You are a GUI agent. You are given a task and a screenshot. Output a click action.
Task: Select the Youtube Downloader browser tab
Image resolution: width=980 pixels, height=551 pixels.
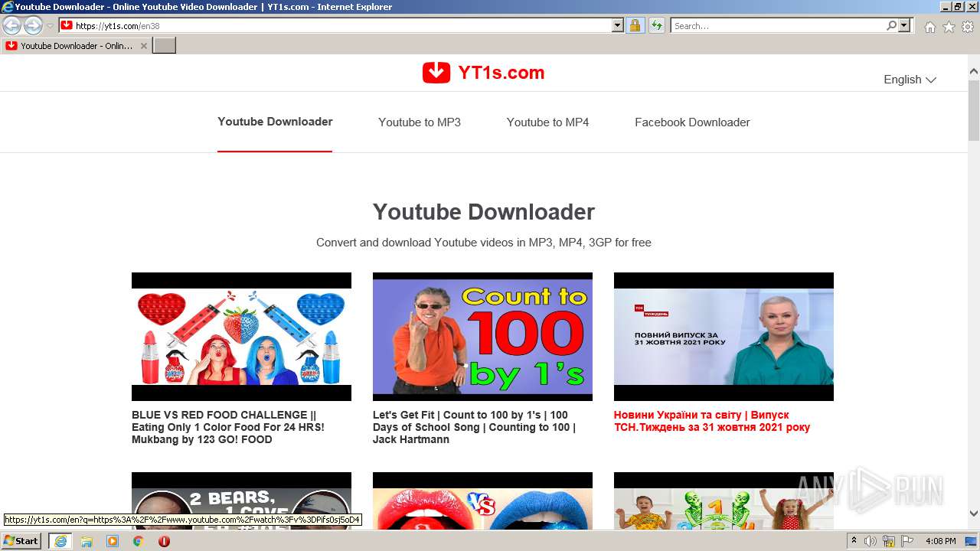point(76,46)
